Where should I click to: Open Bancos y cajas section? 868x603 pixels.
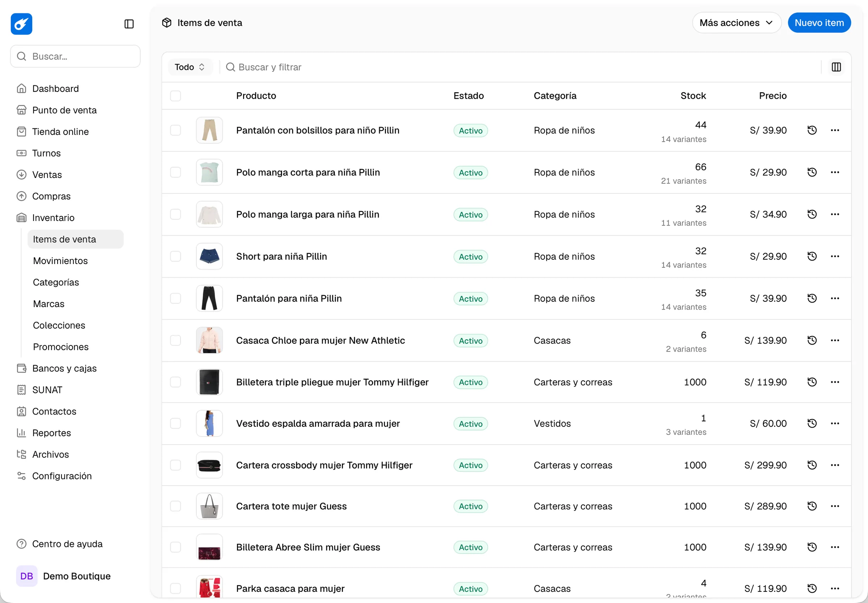click(x=57, y=368)
